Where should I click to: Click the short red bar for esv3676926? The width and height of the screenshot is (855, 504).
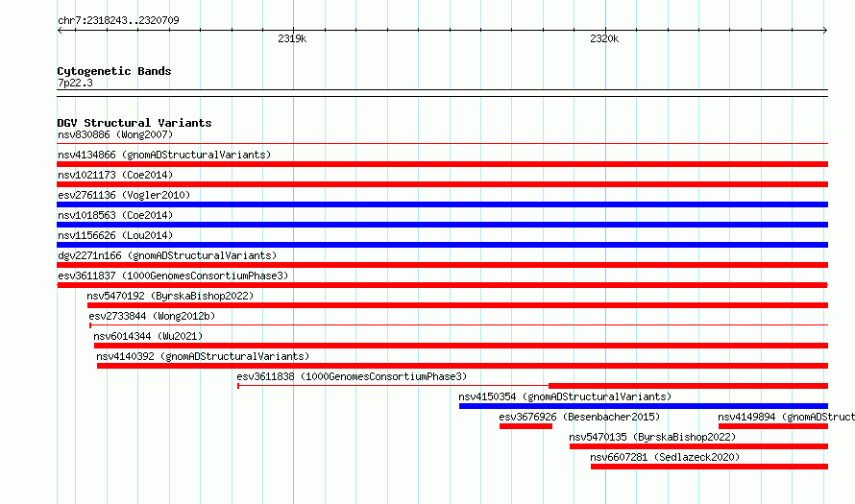(525, 426)
